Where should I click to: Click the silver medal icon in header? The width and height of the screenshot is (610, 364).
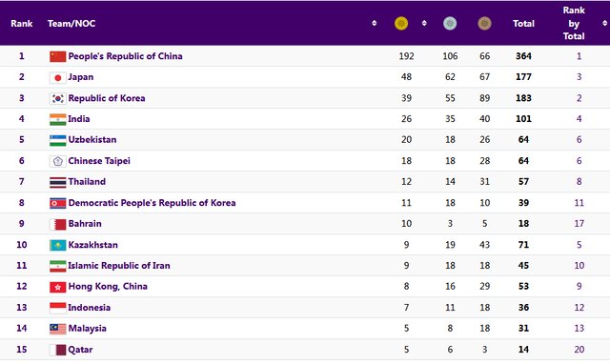click(x=450, y=23)
